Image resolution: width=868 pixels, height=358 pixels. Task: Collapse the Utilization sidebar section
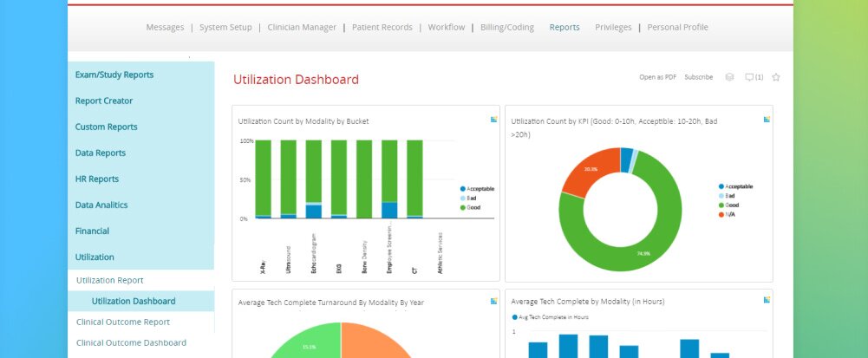pyautogui.click(x=95, y=257)
